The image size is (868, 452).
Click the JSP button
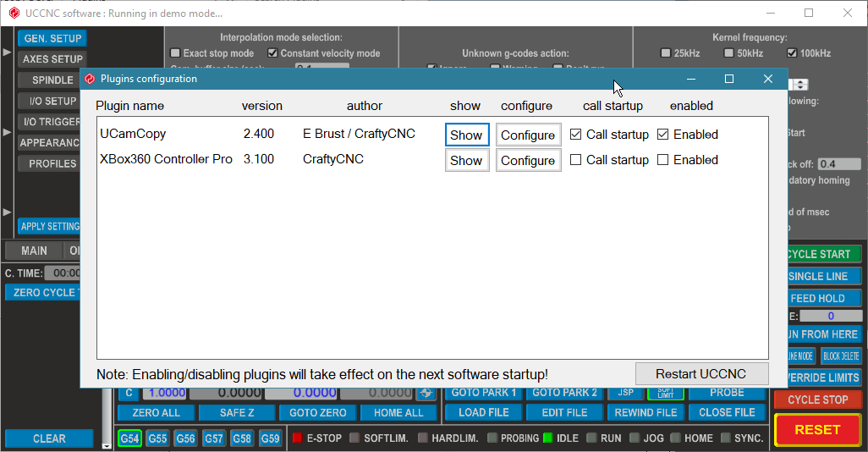click(625, 393)
